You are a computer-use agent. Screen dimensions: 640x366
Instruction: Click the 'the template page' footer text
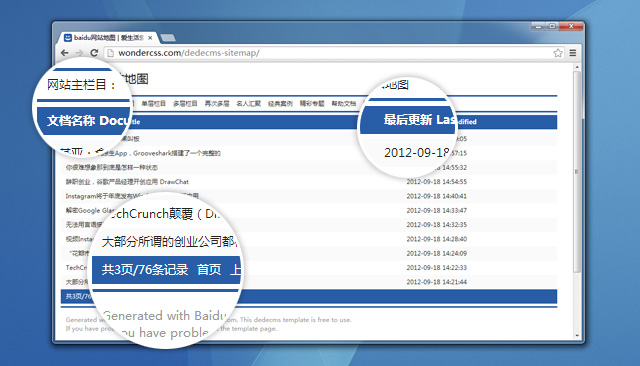pyautogui.click(x=249, y=329)
